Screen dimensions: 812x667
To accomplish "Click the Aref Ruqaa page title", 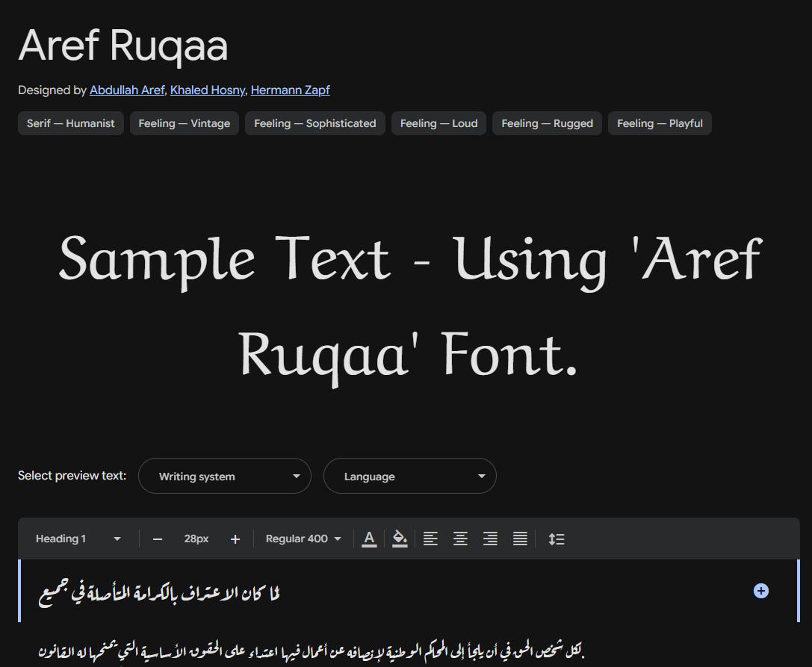I will coord(123,46).
